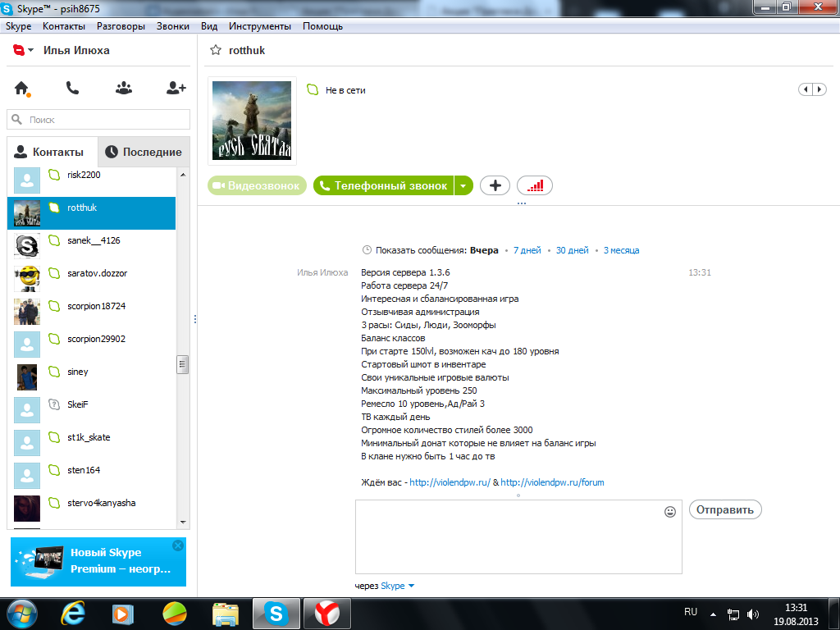Switch to the Контакты tab
Viewport: 840px width, 630px height.
pyautogui.click(x=52, y=152)
